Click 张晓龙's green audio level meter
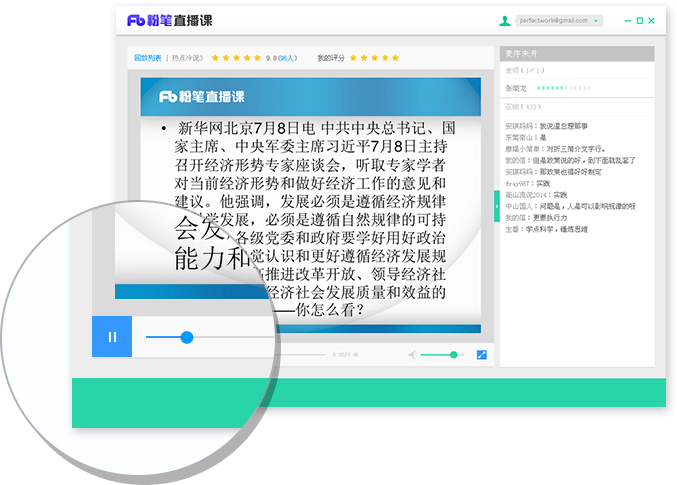The image size is (677, 485). [x=563, y=88]
